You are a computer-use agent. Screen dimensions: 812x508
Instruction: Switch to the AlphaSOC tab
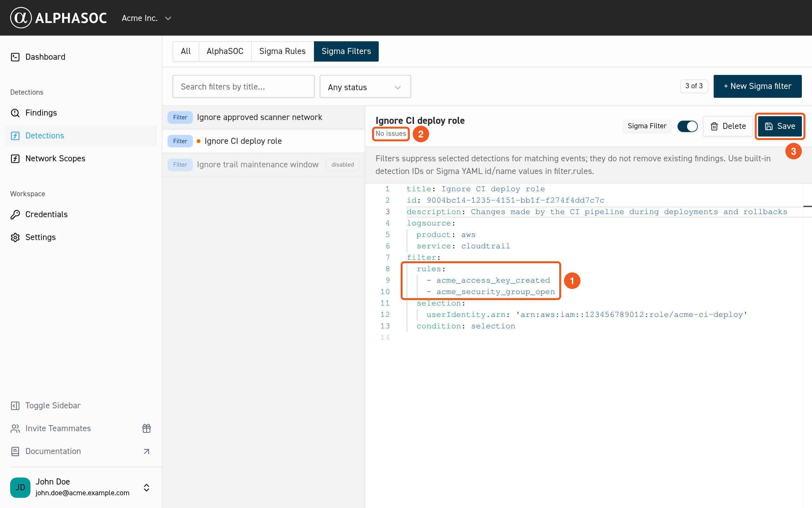pos(225,51)
